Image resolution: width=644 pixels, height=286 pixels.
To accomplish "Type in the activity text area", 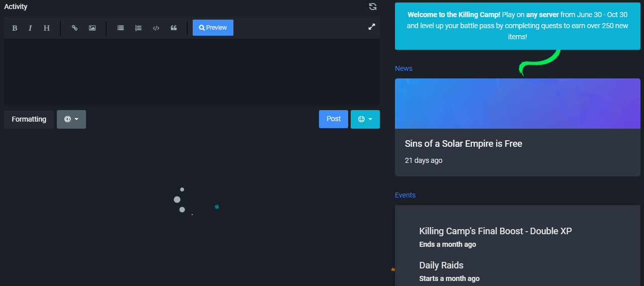I will (x=192, y=72).
